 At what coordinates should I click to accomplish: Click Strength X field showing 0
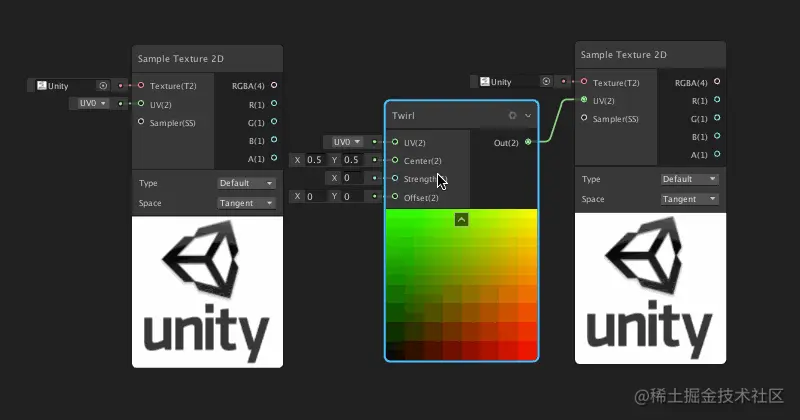(353, 178)
